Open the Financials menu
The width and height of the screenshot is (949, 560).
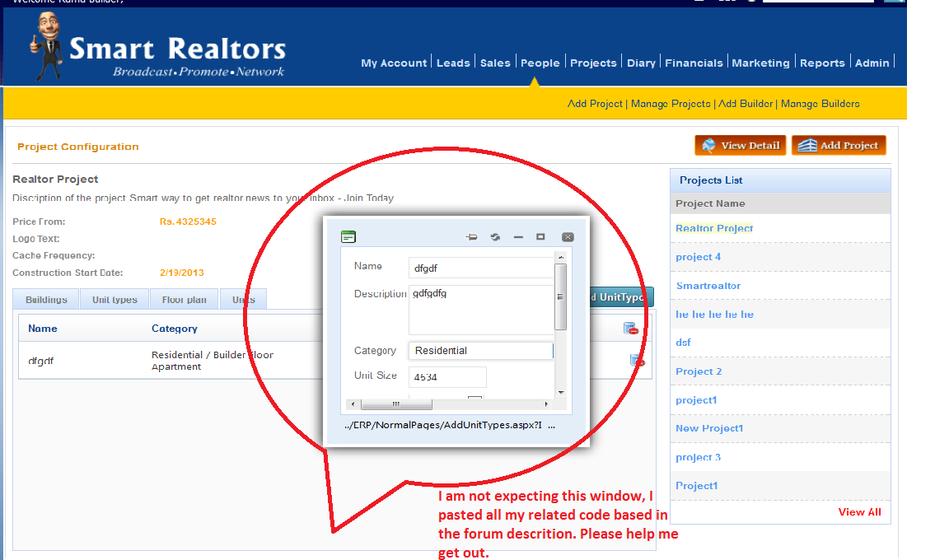(x=694, y=63)
